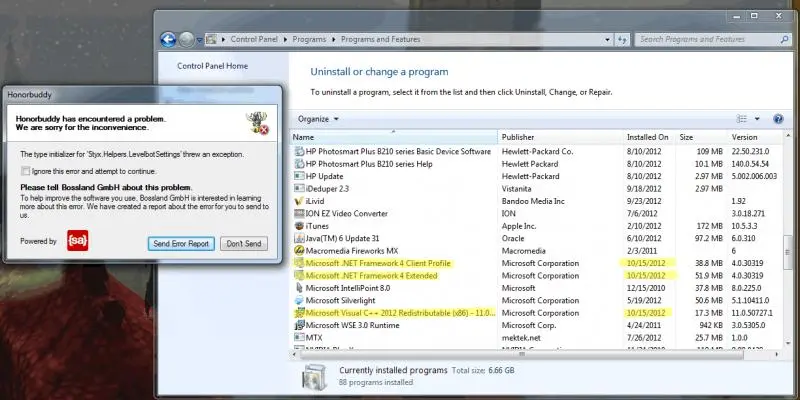800x400 pixels.
Task: Click the Programs breadcrumb segment
Action: click(x=309, y=39)
